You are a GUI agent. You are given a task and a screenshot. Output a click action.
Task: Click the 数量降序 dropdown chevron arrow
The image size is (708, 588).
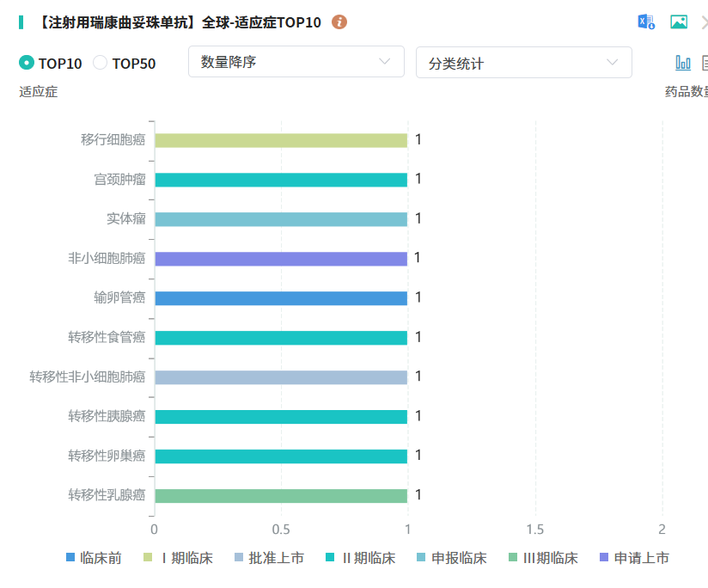(x=384, y=62)
